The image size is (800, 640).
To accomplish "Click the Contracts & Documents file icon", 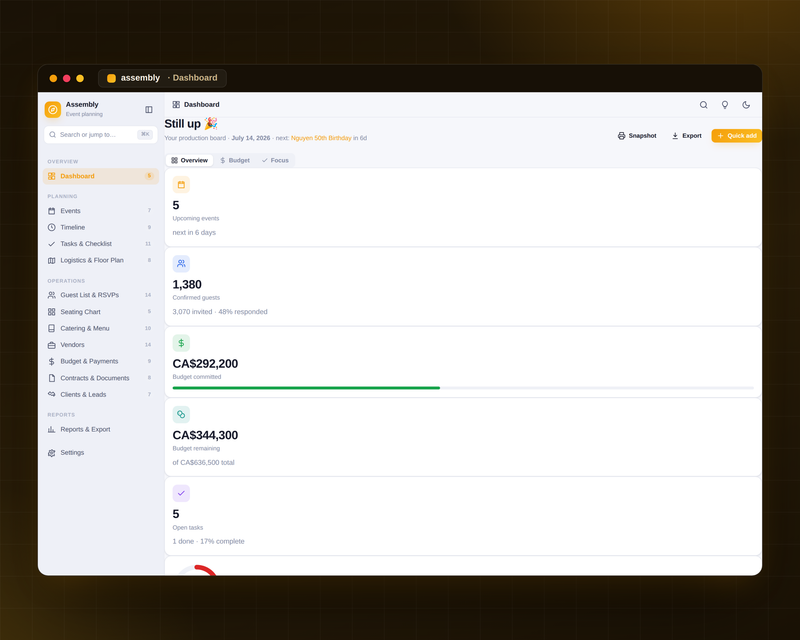I will pyautogui.click(x=52, y=378).
